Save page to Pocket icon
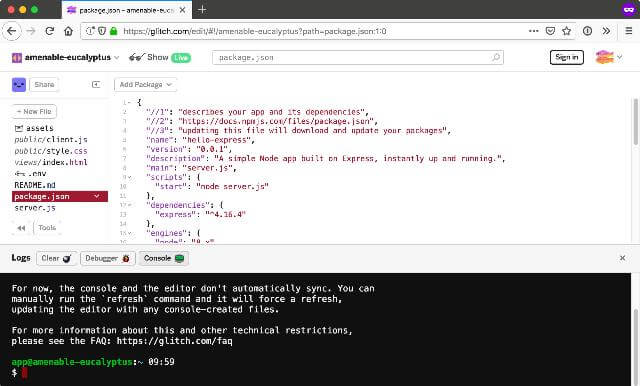Viewport: 640px width, 386px height. [550, 31]
